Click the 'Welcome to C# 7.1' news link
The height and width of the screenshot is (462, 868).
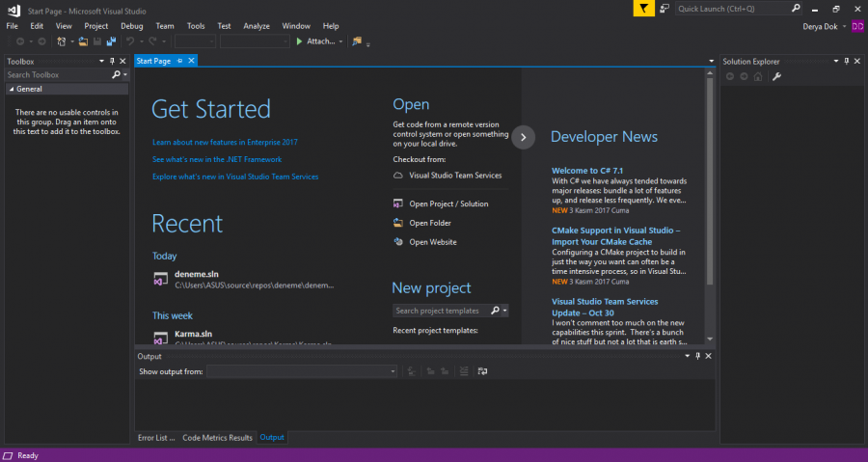(587, 170)
